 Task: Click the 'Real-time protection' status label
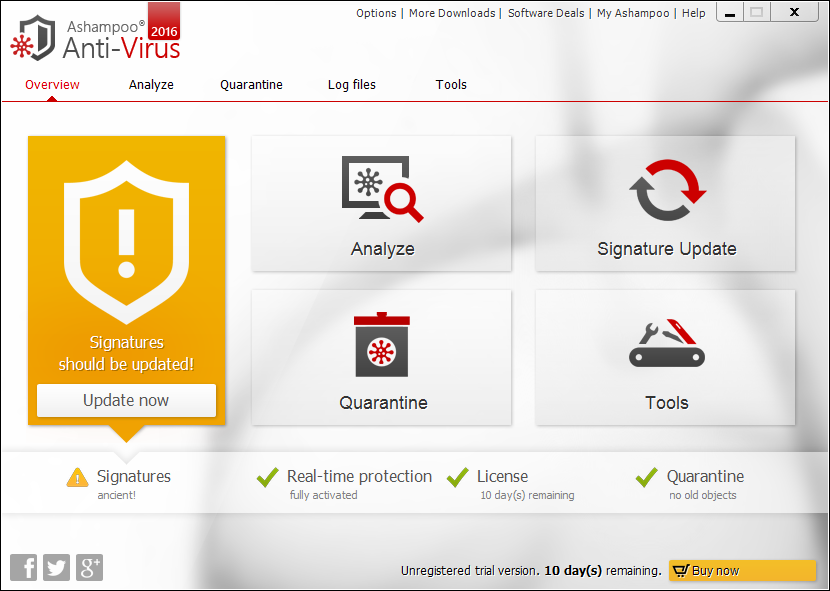point(359,476)
